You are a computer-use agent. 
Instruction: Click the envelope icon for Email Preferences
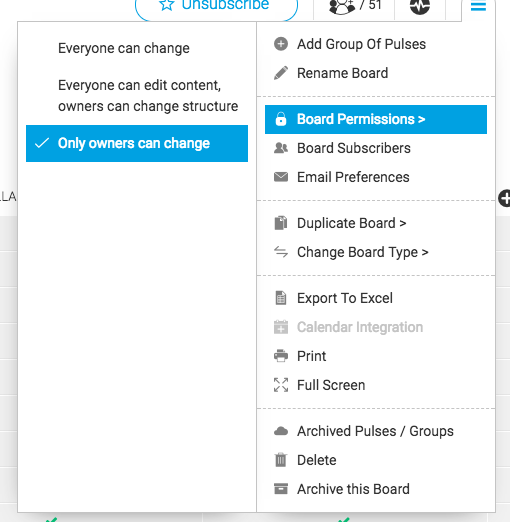[281, 177]
